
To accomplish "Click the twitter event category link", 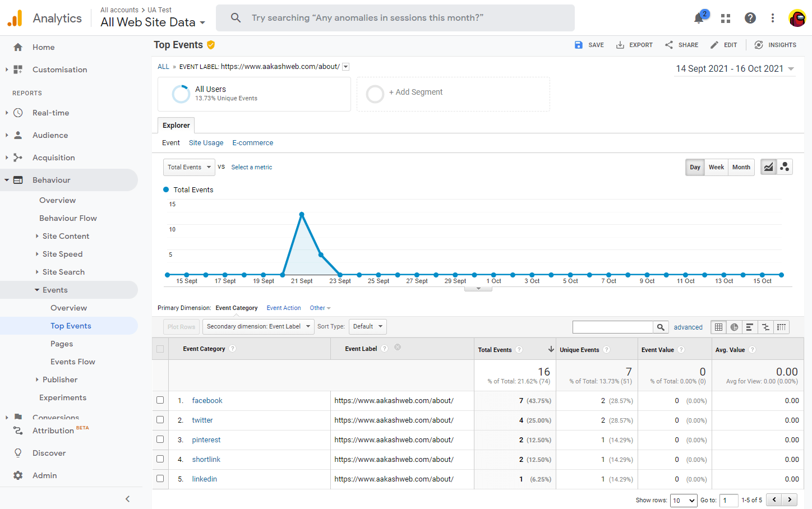I will 202,420.
